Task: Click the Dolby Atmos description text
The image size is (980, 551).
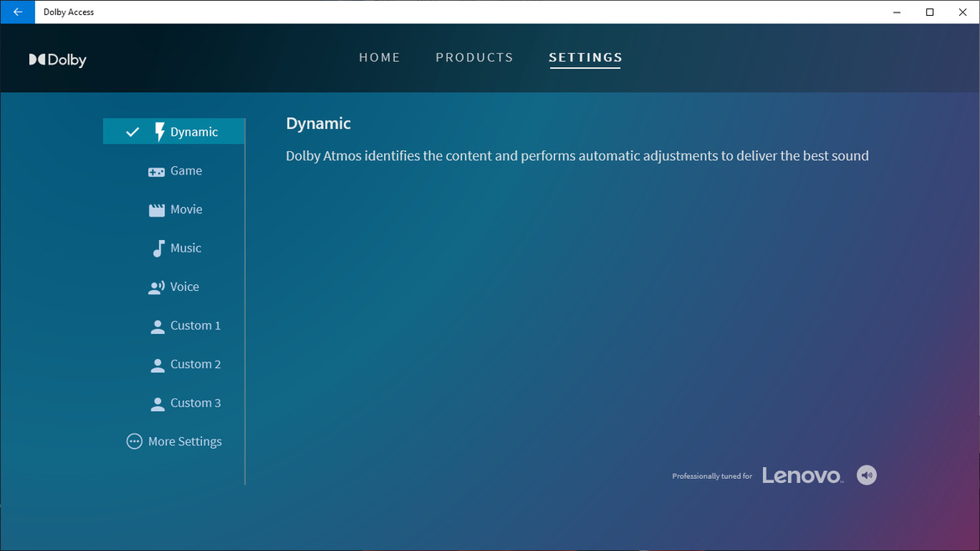Action: tap(577, 156)
